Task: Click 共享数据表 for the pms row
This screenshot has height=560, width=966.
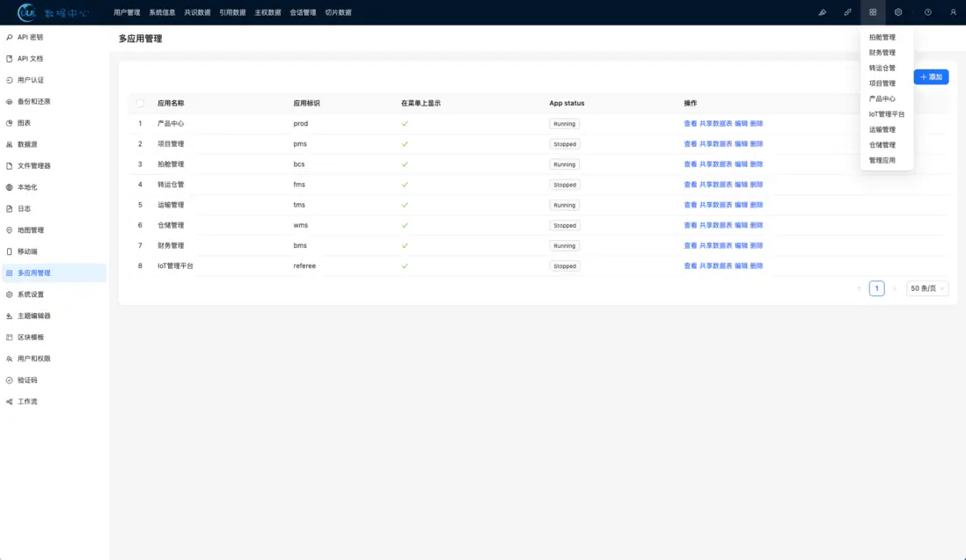Action: [x=715, y=144]
